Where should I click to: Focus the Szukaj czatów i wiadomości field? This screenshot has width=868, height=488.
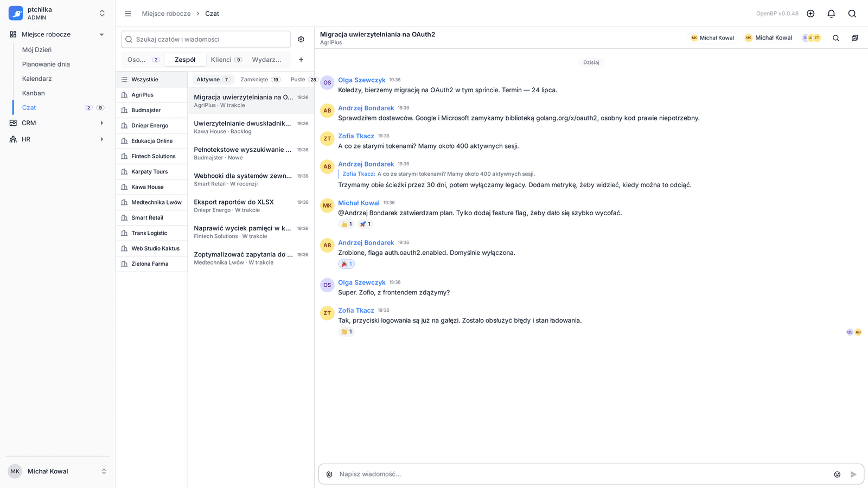pos(206,40)
